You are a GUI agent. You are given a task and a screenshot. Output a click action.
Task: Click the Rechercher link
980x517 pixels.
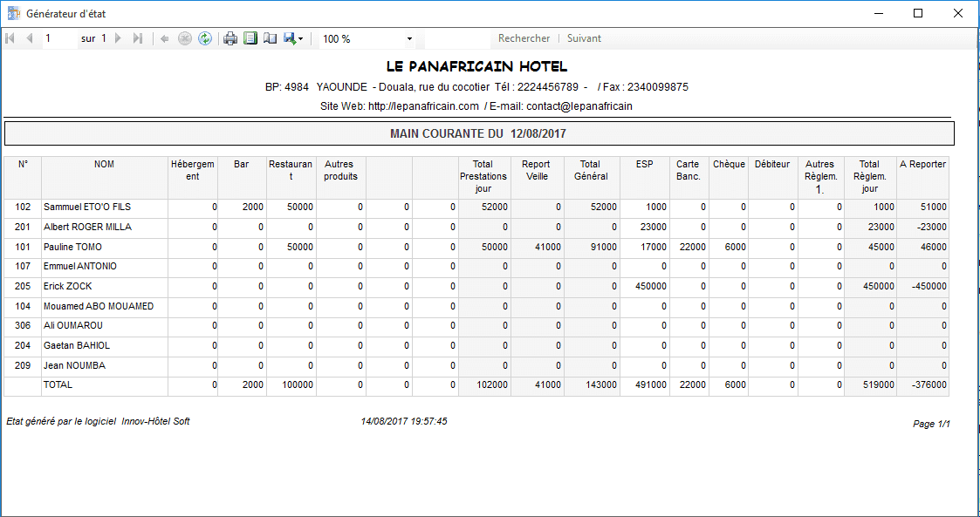pyautogui.click(x=524, y=38)
